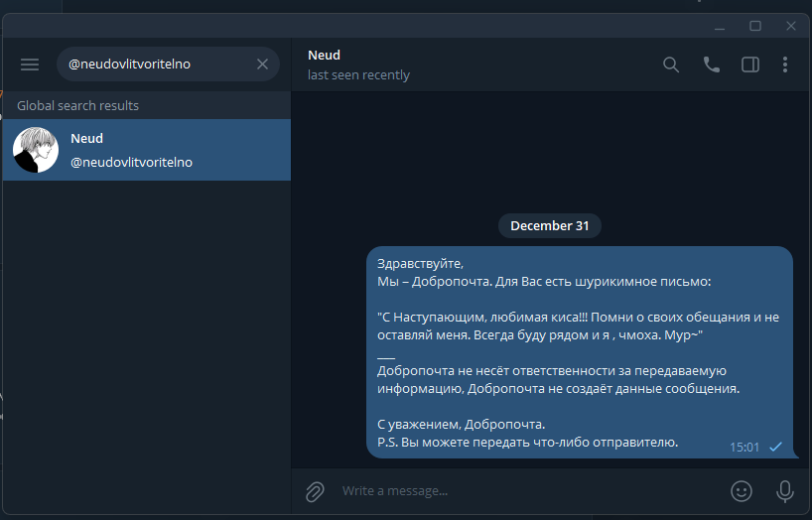
Task: Toggle the right info side panel
Action: (x=750, y=65)
